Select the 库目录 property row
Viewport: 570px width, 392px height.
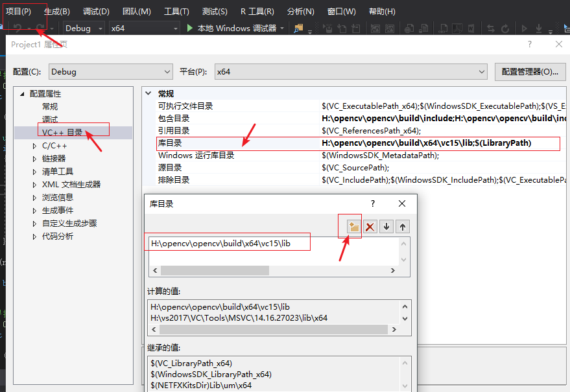(x=361, y=143)
